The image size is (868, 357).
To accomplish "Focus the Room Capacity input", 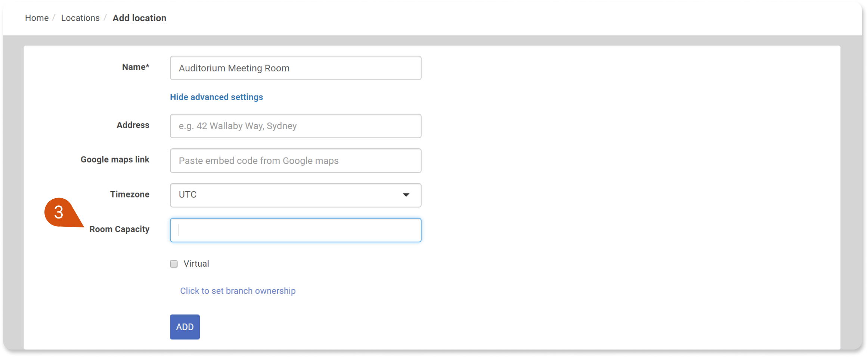I will pyautogui.click(x=295, y=230).
